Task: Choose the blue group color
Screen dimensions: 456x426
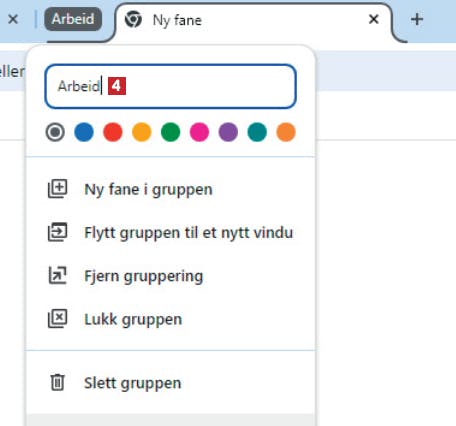Action: coord(84,132)
